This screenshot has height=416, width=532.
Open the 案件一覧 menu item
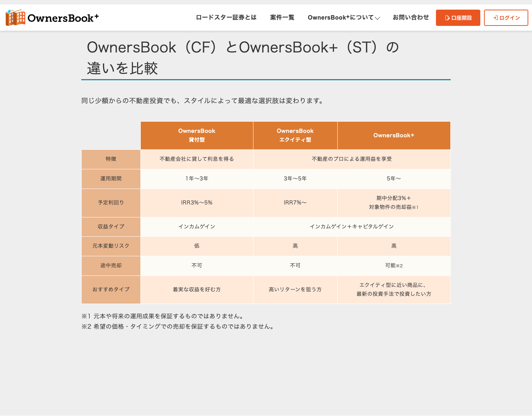click(x=282, y=17)
